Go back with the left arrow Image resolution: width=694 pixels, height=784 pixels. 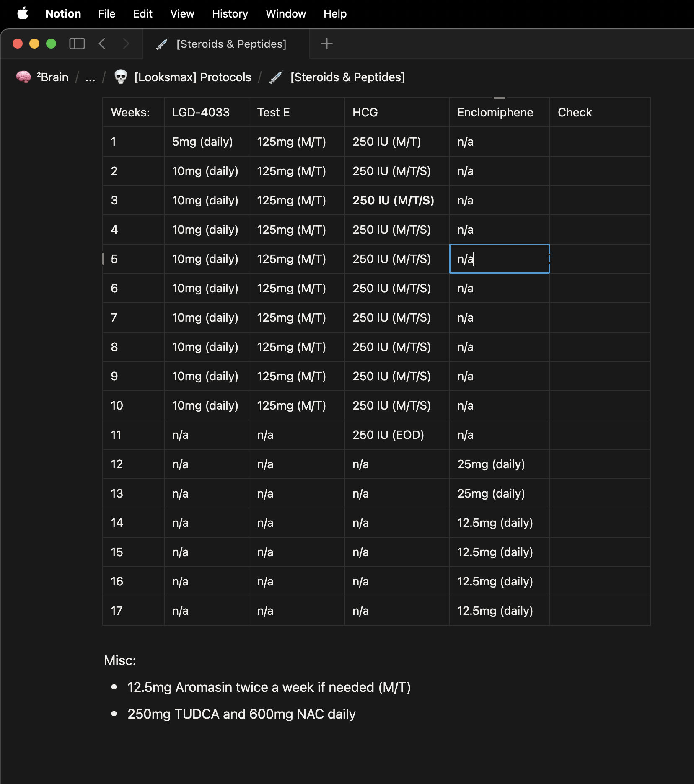(102, 44)
